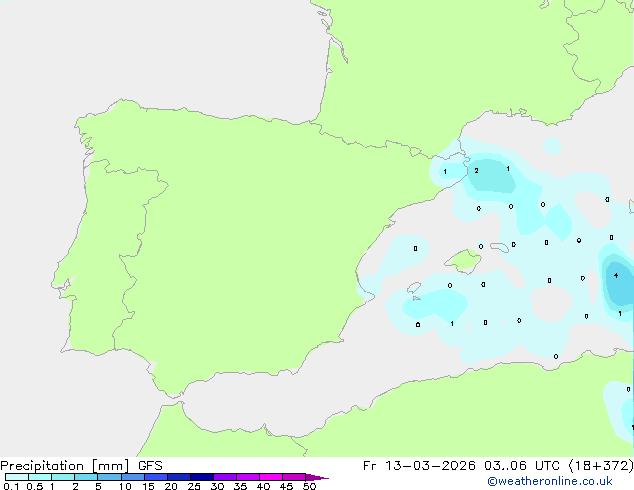Click the 'Fr 13-03-2026 03..06 UTC (18+372)' timestamp

(498, 466)
